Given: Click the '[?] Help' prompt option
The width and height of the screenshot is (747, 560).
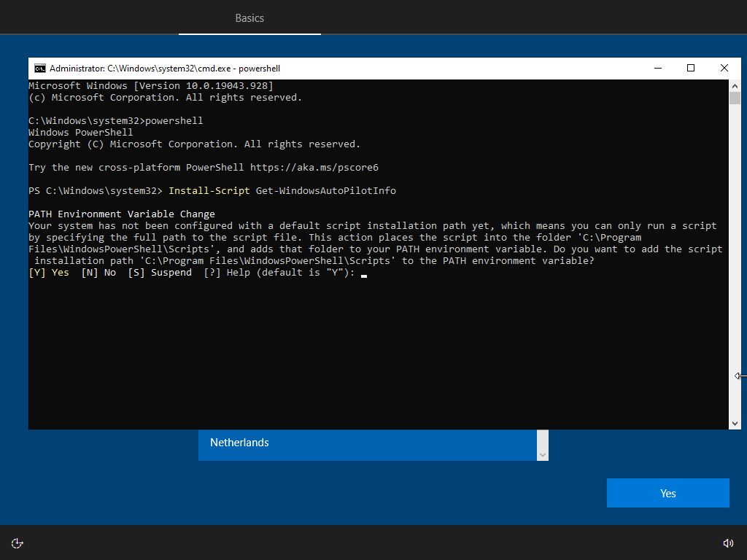Looking at the screenshot, I should click(x=227, y=273).
